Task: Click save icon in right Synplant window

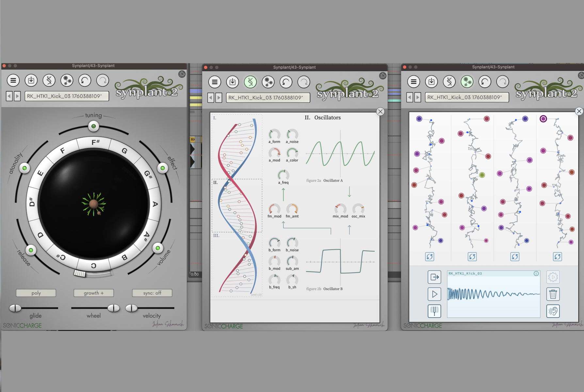Action: [x=431, y=82]
